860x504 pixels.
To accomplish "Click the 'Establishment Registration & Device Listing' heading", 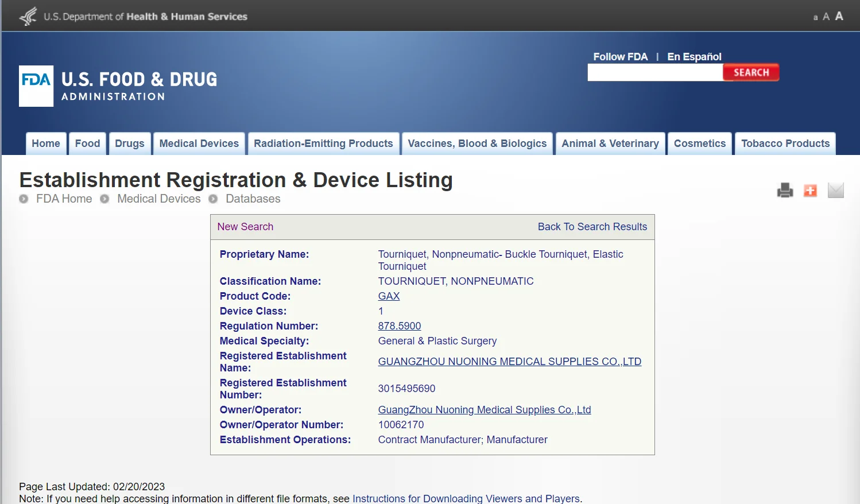I will (236, 180).
